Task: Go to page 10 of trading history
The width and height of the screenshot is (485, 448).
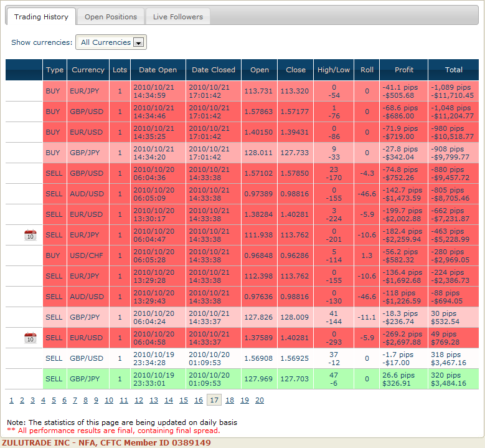Action: tap(109, 400)
